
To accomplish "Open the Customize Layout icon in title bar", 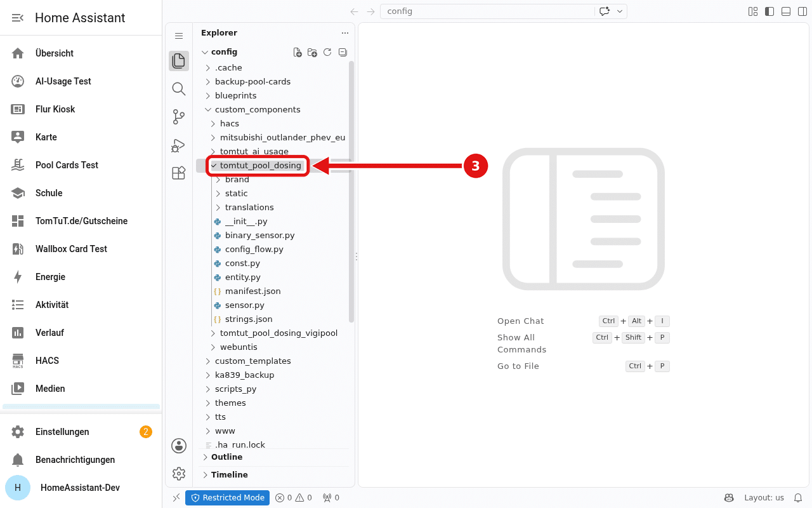I will click(x=753, y=11).
